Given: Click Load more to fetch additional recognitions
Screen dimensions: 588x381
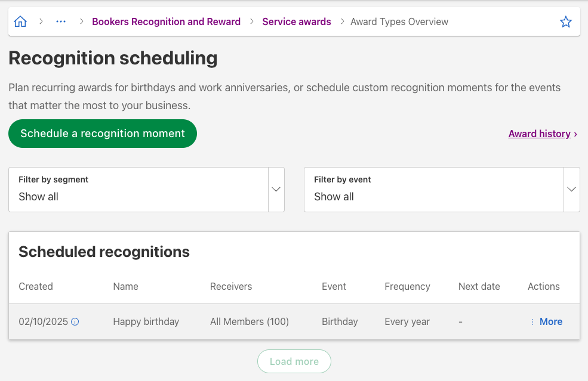Looking at the screenshot, I should click(x=294, y=361).
